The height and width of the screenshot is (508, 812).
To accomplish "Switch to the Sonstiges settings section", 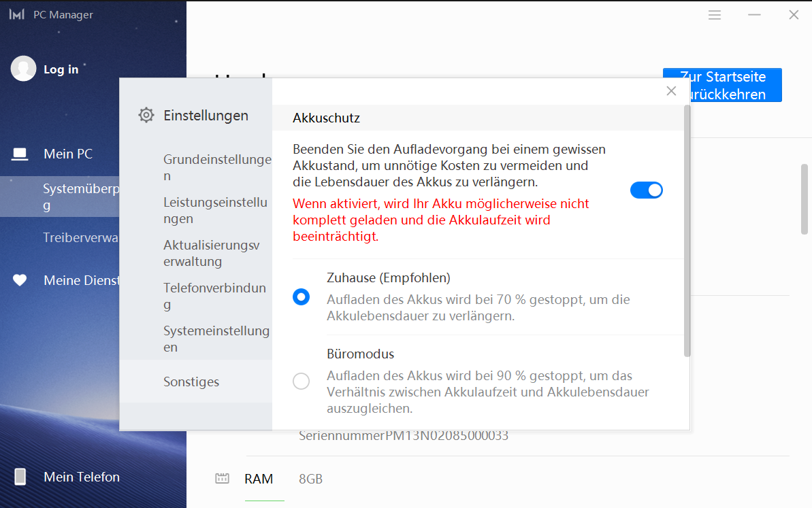I will click(191, 382).
